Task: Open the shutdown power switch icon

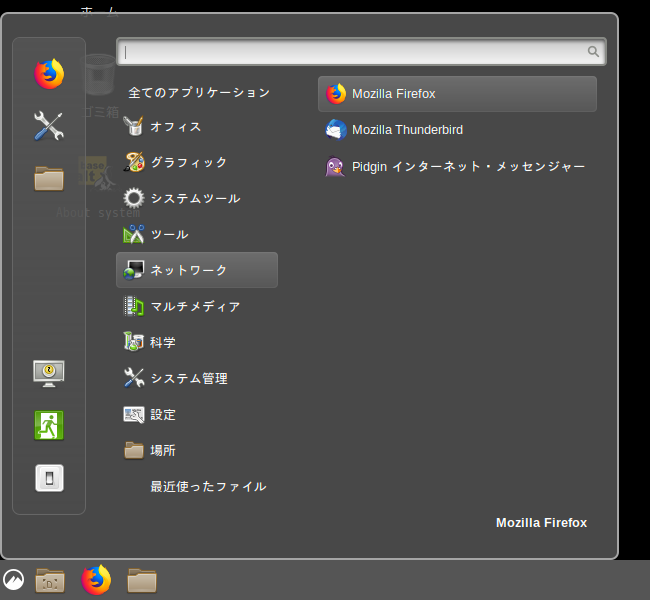Action: pyautogui.click(x=49, y=478)
